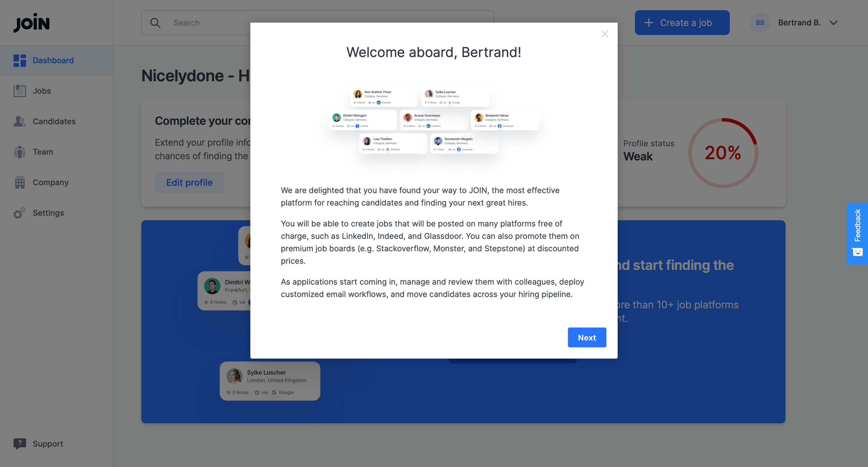Image resolution: width=868 pixels, height=467 pixels.
Task: Click the Support speech bubble icon
Action: point(20,444)
